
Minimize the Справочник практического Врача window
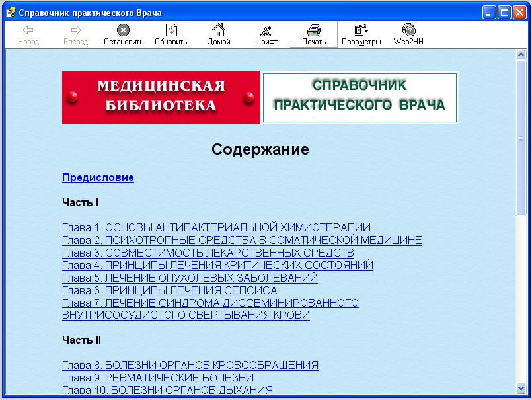[x=489, y=13]
